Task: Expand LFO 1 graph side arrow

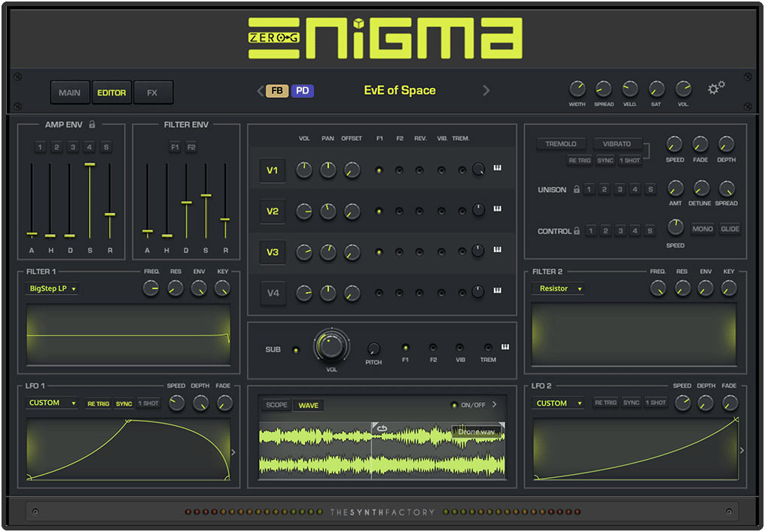Action: (x=233, y=452)
